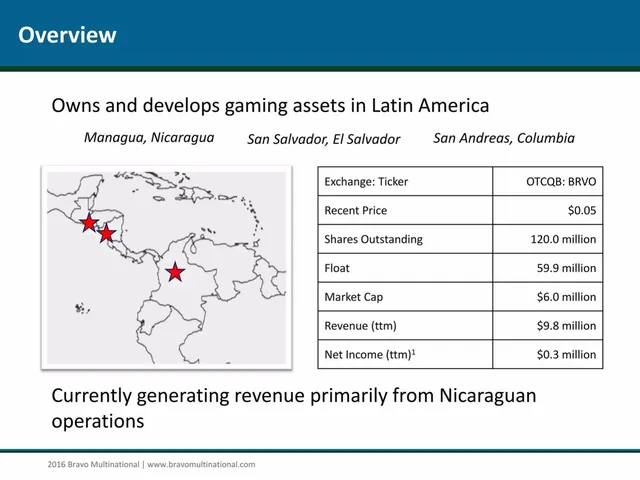The image size is (640, 480).
Task: Click the '$0.05' price value
Action: tap(582, 211)
